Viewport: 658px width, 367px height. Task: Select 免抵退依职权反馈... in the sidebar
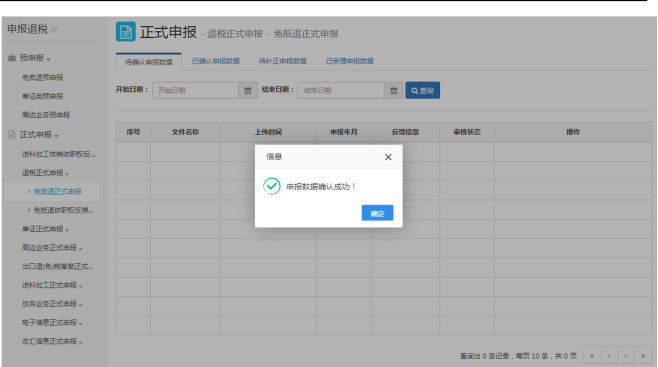coord(63,210)
